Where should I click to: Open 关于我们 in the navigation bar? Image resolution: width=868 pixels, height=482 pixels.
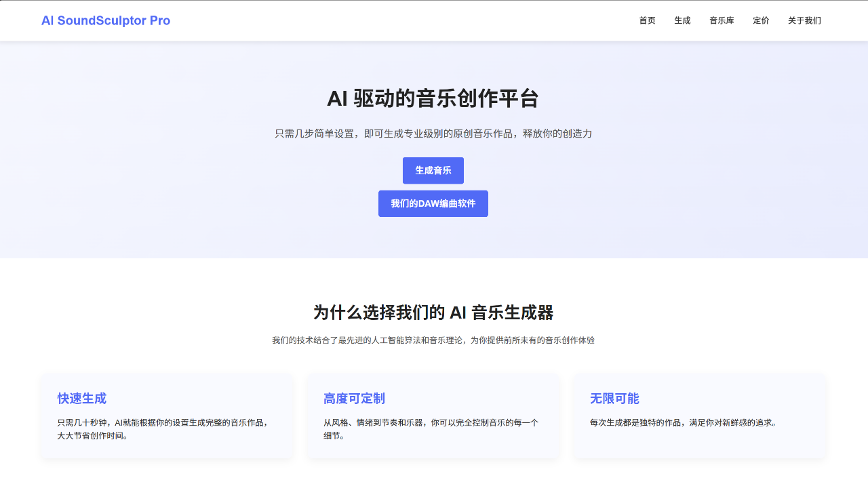(x=804, y=20)
